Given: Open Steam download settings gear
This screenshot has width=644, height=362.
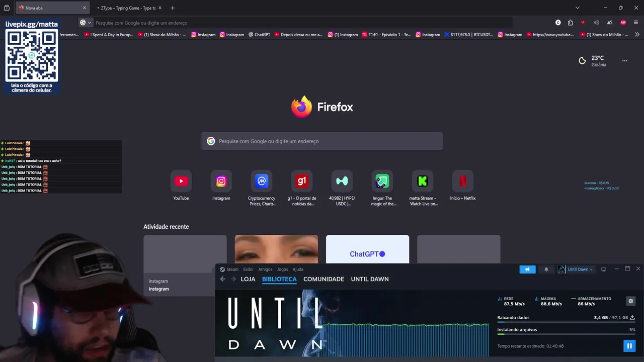Looking at the screenshot, I should 631,301.
